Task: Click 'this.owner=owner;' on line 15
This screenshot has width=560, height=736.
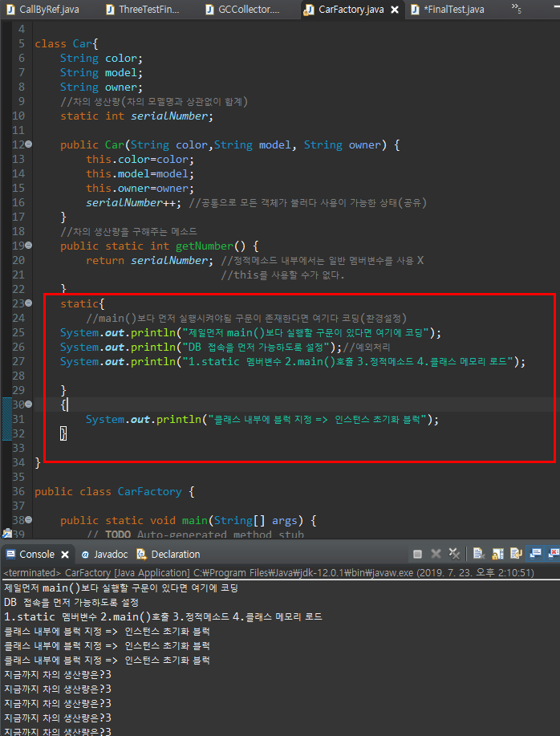Action: click(140, 189)
